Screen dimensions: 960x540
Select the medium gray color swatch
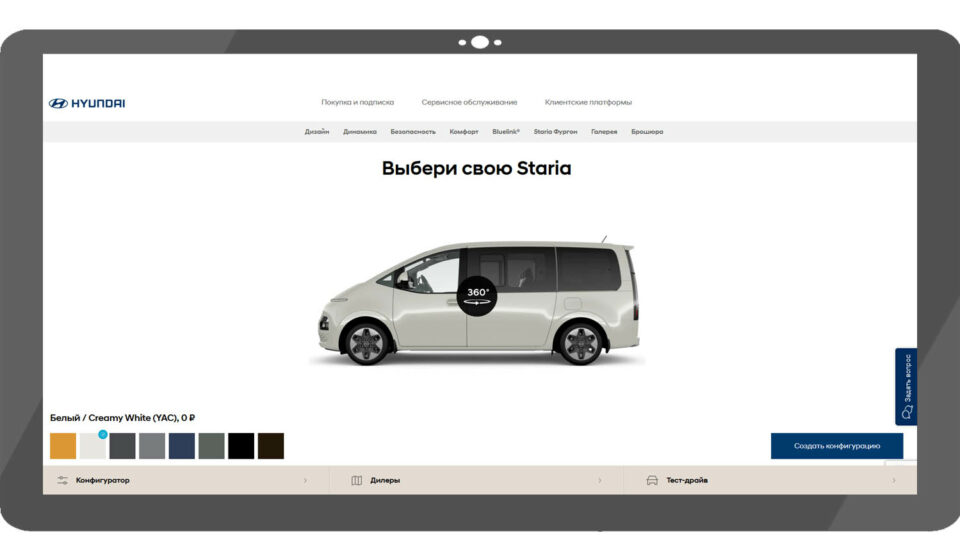152,446
